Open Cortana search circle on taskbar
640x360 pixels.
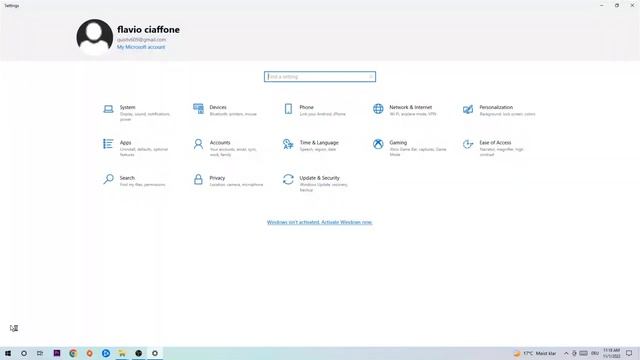point(24,353)
